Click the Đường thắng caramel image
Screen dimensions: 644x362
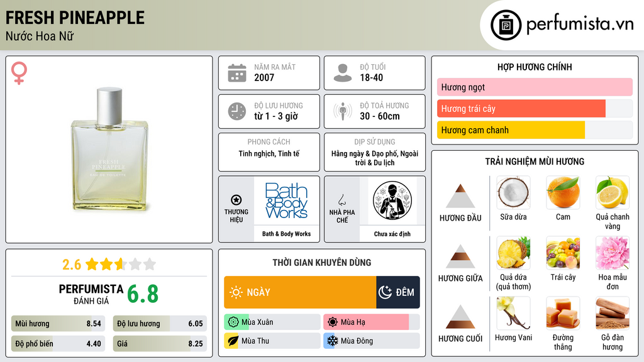pyautogui.click(x=563, y=314)
